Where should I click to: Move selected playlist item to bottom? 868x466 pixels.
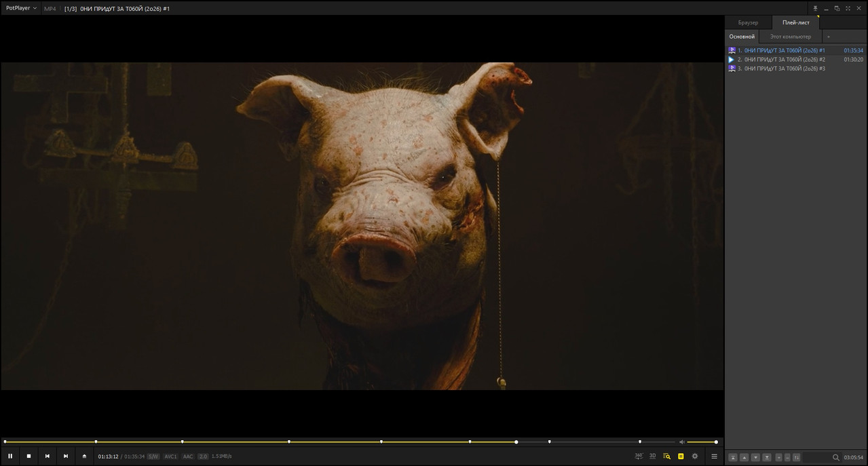pyautogui.click(x=767, y=457)
